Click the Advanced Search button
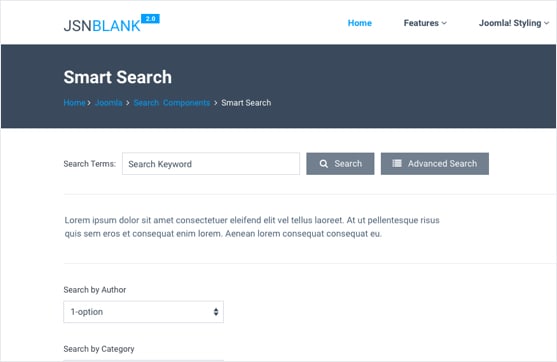The image size is (557, 362). point(435,164)
